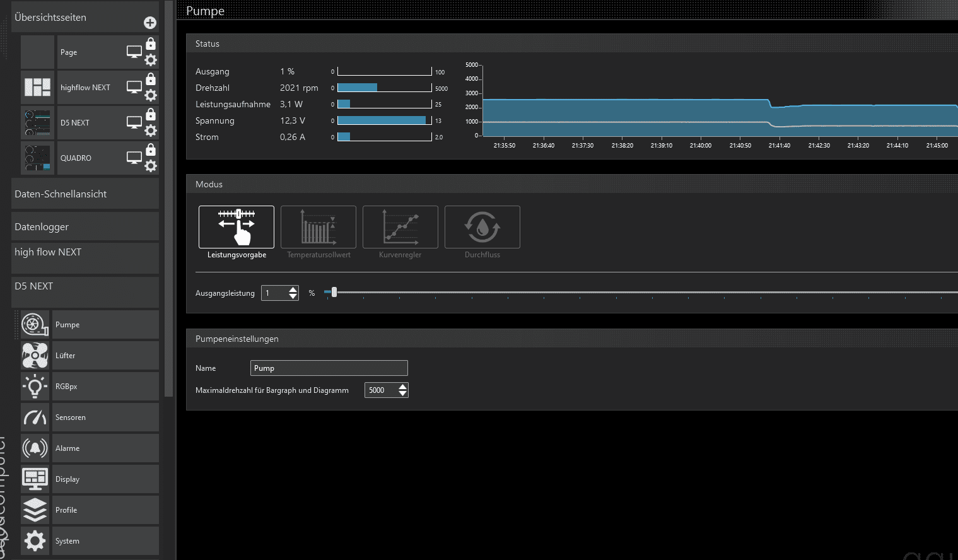Click monitor icon on highflow NEXT row

click(134, 87)
